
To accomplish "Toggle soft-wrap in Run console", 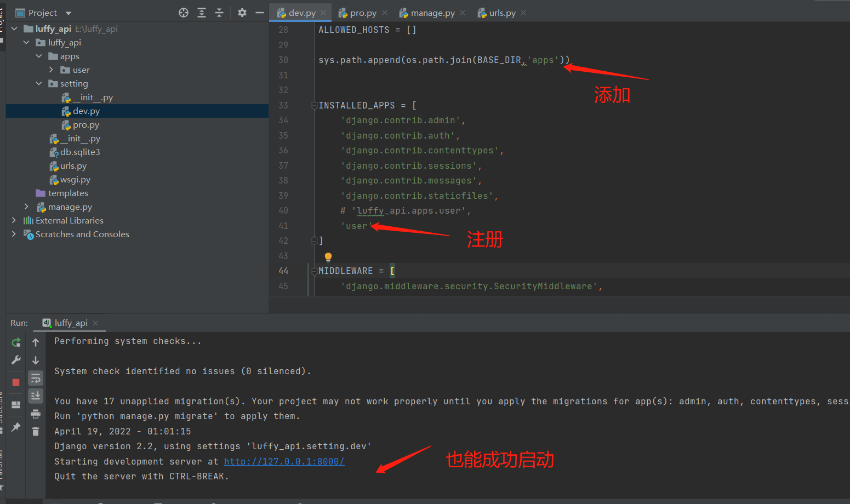I will [36, 378].
